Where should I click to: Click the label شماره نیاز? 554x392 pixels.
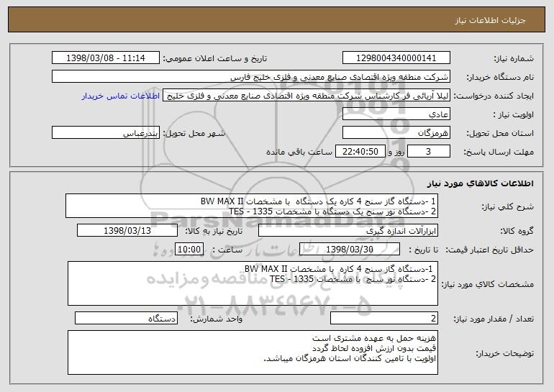(x=514, y=58)
